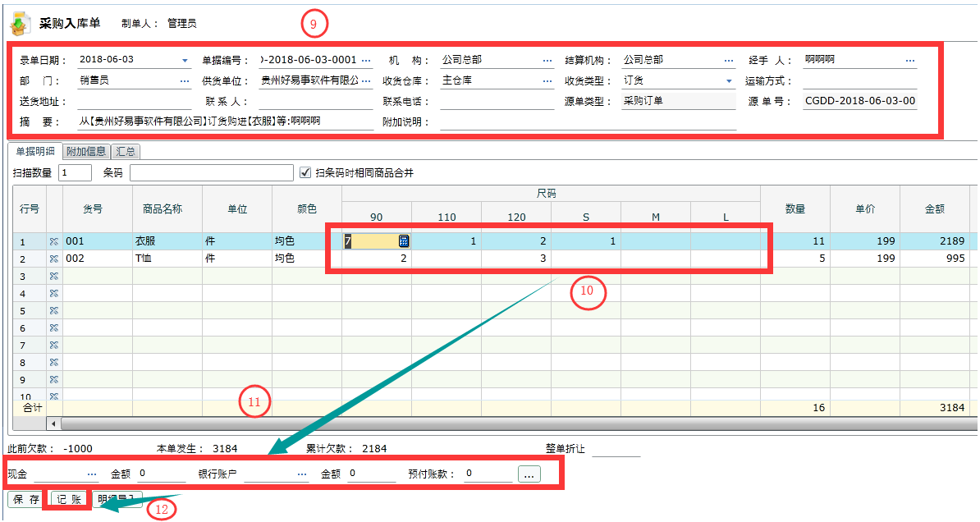Open the 结算机构 lookup via its ellipsis icon
The height and width of the screenshot is (522, 980).
[x=729, y=59]
